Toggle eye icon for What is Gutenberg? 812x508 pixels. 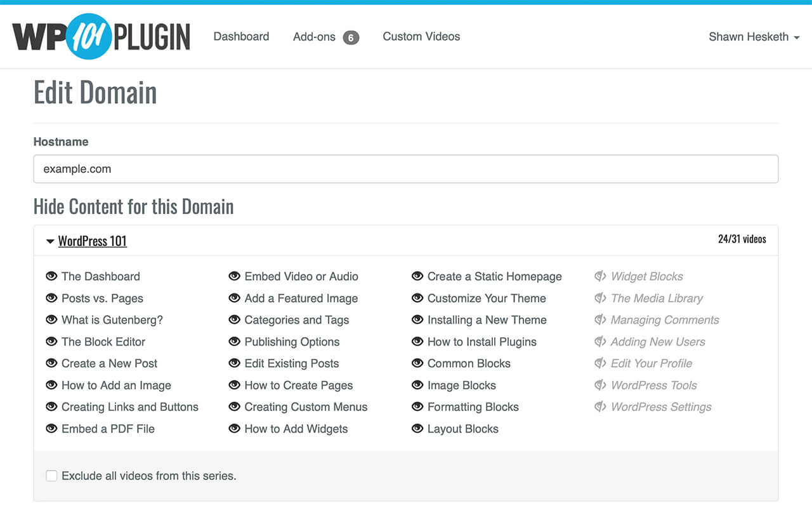click(51, 320)
